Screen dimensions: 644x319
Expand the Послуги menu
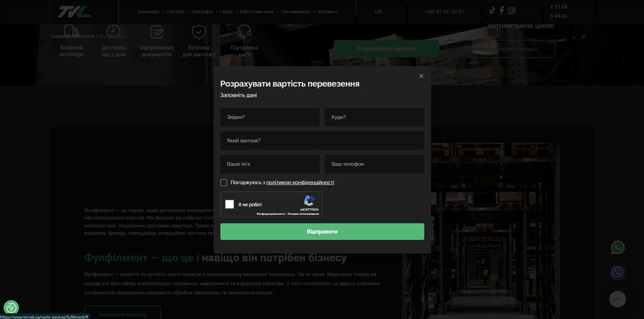[x=176, y=11]
